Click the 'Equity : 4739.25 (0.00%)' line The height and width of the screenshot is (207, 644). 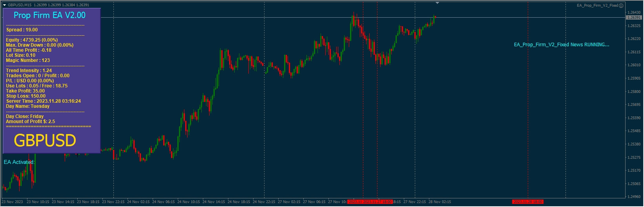(x=32, y=40)
